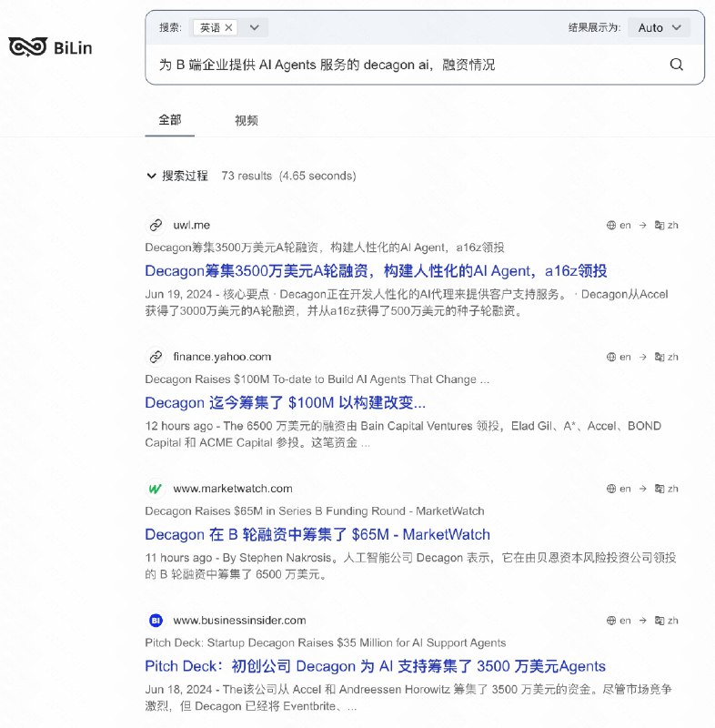The height and width of the screenshot is (728, 715).
Task: Click the MarketWatch green W favicon
Action: coord(156,489)
